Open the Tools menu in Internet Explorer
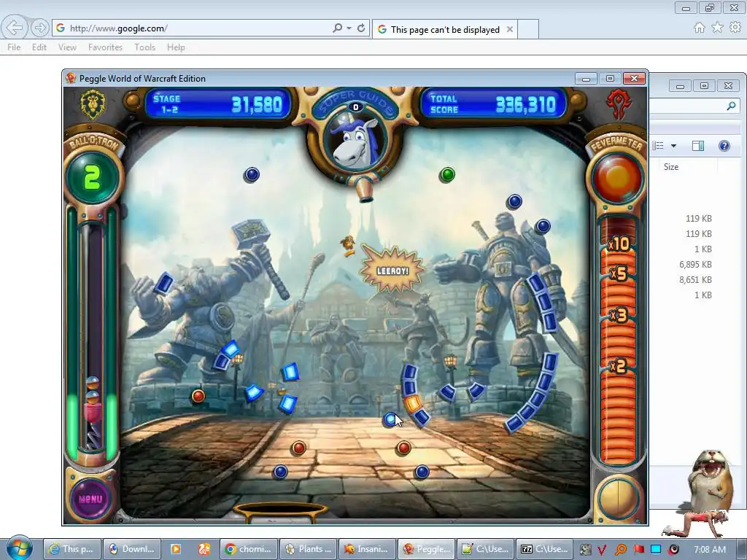The height and width of the screenshot is (560, 747). tap(145, 47)
